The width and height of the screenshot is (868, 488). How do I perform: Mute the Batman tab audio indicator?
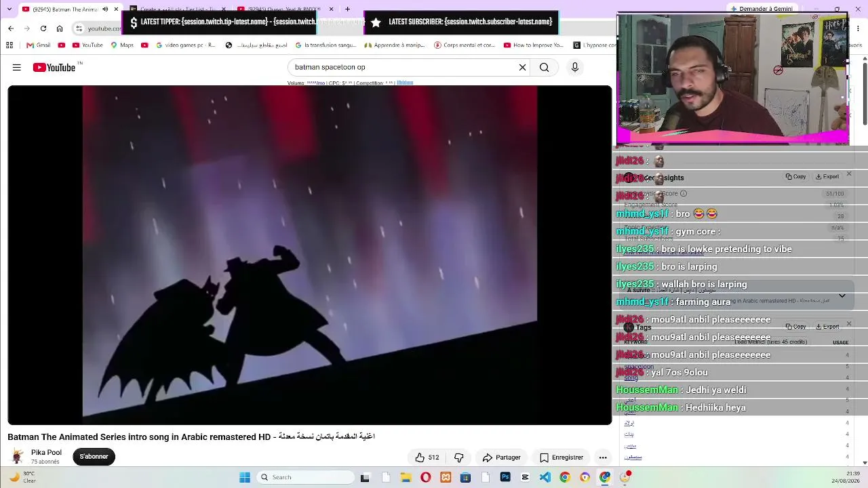pyautogui.click(x=105, y=9)
